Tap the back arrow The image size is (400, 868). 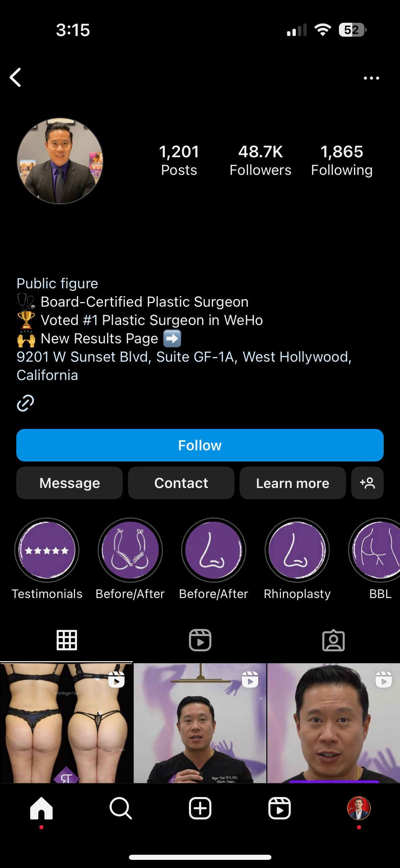(16, 77)
